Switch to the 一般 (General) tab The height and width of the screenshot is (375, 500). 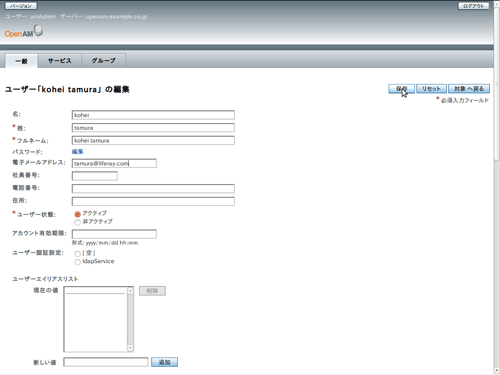click(22, 61)
